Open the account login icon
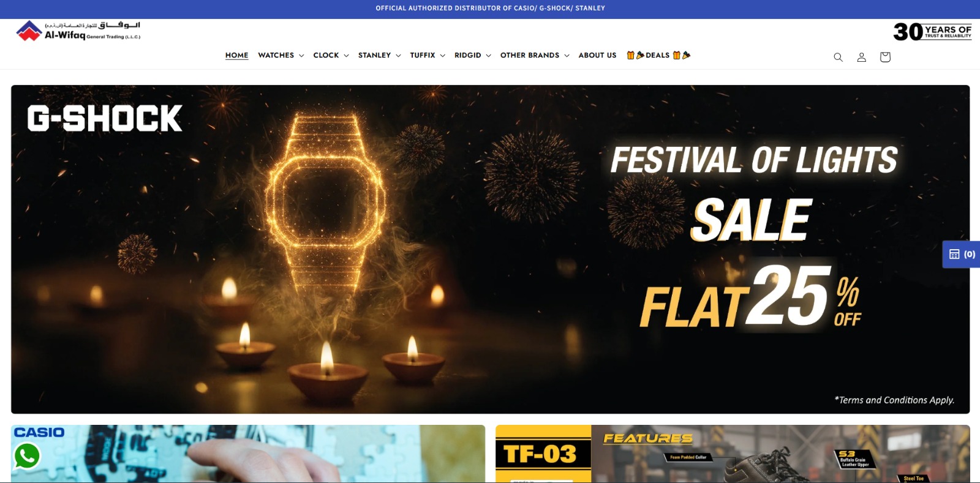980x483 pixels. click(861, 57)
